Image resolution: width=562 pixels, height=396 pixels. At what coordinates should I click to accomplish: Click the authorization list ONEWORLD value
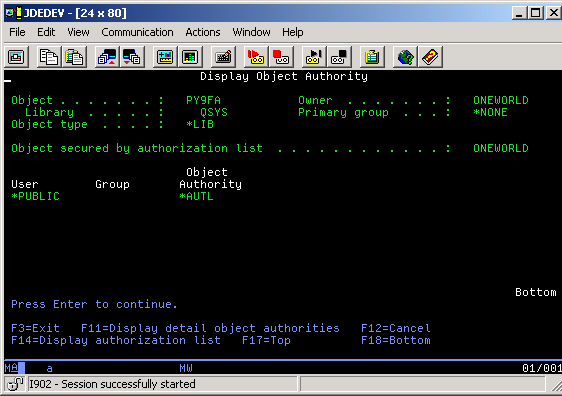(501, 148)
